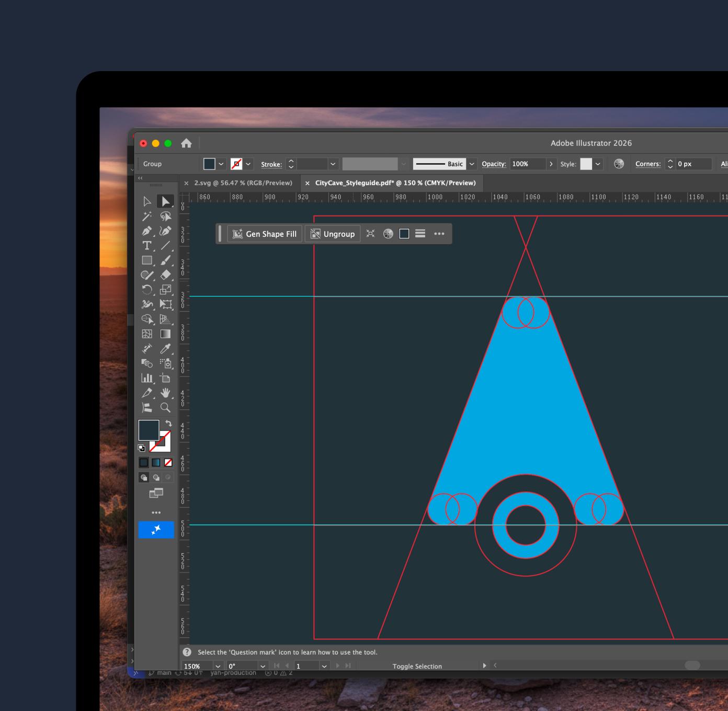Select the Paintbrush tool
728x711 pixels.
point(165,260)
